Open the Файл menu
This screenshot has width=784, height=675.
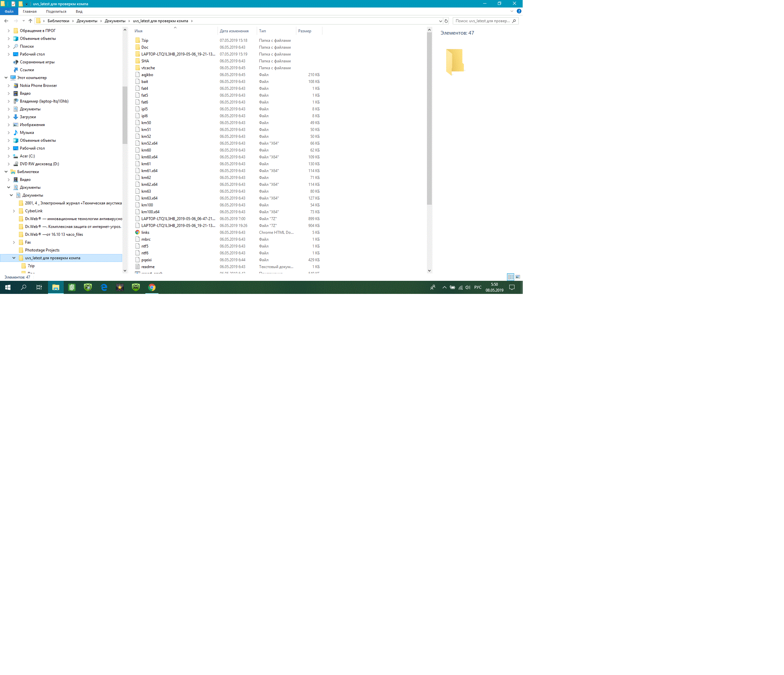(x=9, y=11)
